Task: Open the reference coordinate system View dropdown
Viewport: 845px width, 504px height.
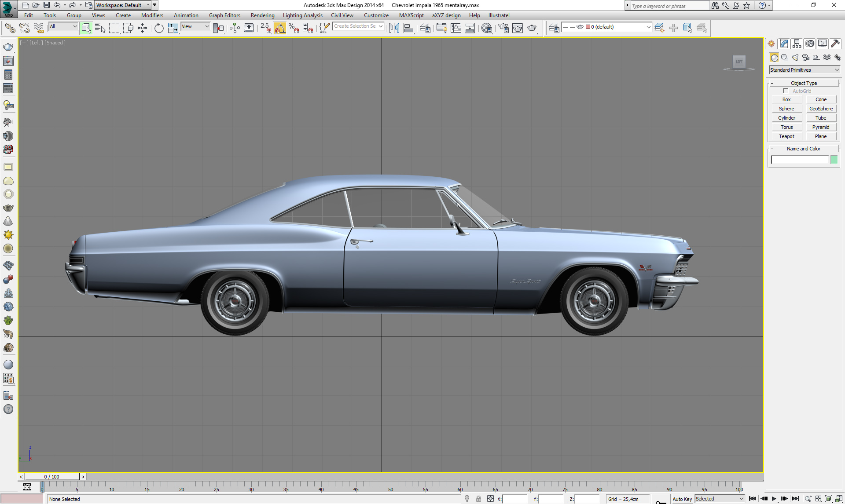Action: click(x=195, y=26)
